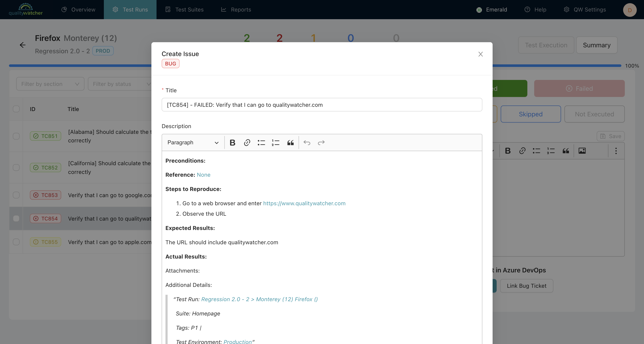The image size is (644, 344).
Task: Open the Test Runs tab
Action: [x=130, y=10]
